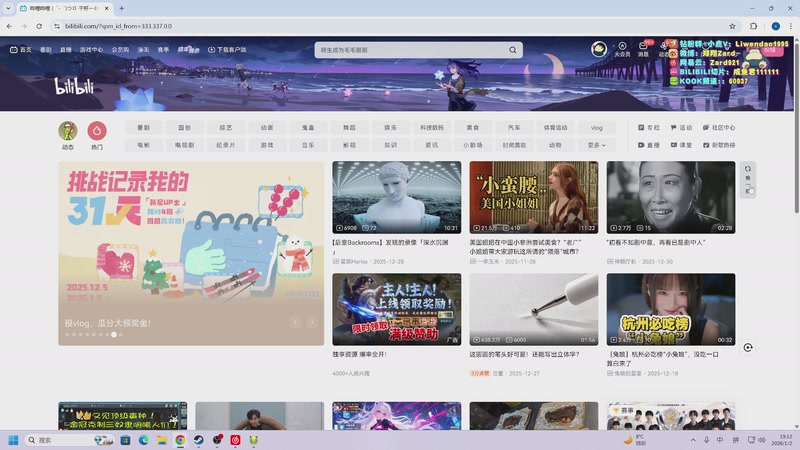Open the 活动 link
The image size is (800, 450).
click(x=681, y=128)
